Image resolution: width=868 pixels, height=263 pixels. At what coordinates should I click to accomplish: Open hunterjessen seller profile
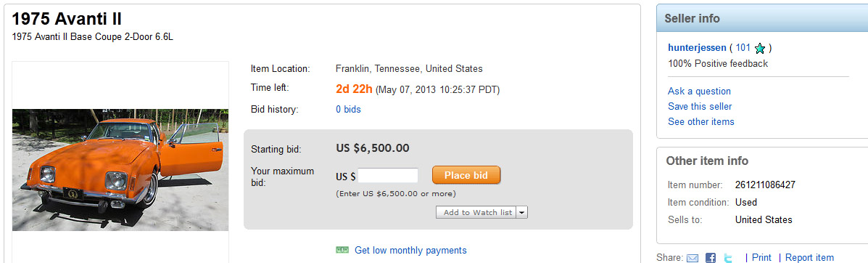coord(697,48)
